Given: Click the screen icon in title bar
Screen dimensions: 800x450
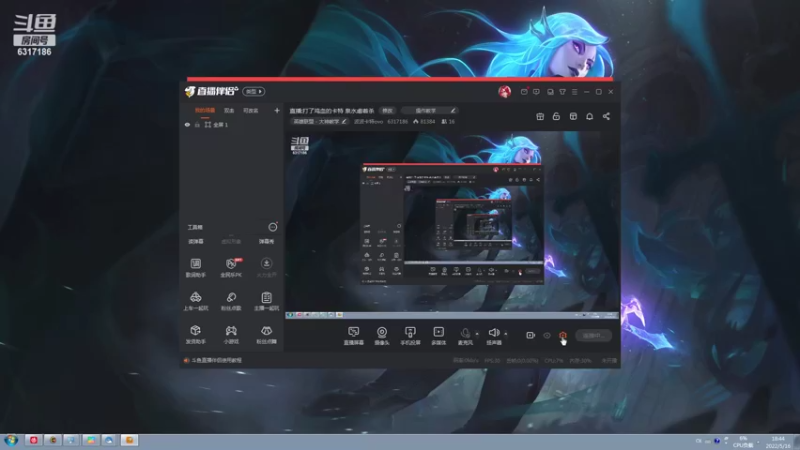Looking at the screenshot, I should (550, 92).
